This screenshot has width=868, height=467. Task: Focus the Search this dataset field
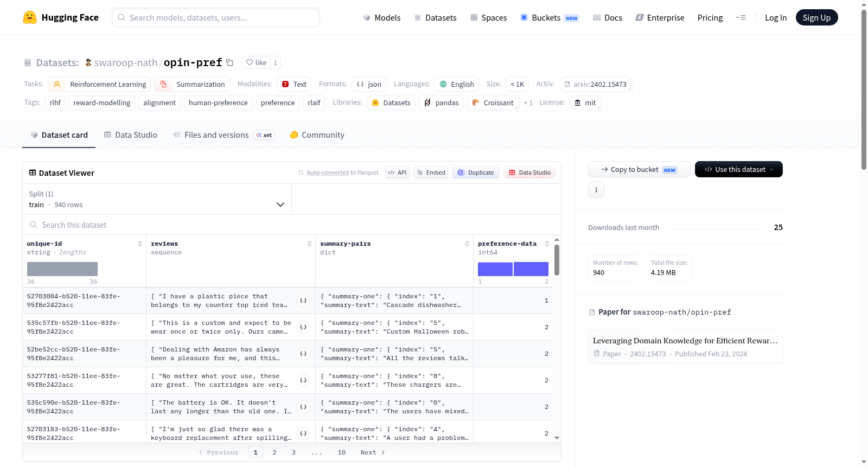292,225
